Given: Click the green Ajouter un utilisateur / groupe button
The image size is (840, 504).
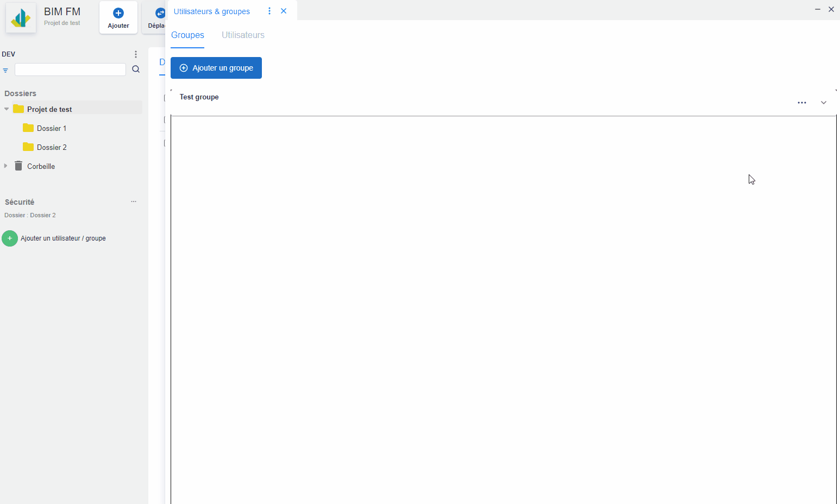Looking at the screenshot, I should (10, 238).
